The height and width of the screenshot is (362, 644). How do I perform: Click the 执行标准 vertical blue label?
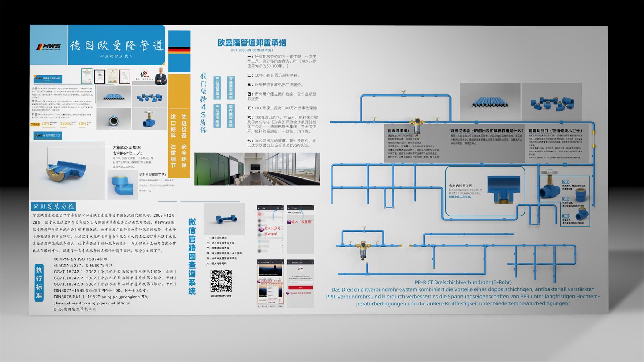coord(39,283)
